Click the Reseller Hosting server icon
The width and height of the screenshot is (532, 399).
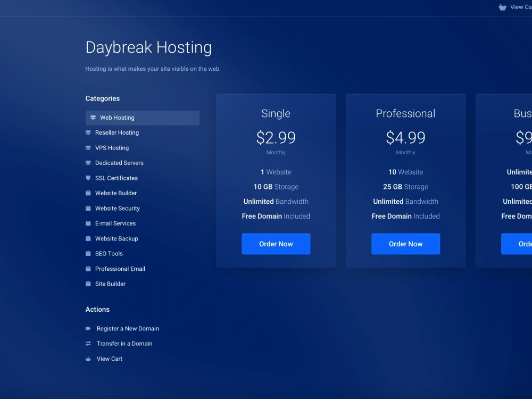coord(88,132)
